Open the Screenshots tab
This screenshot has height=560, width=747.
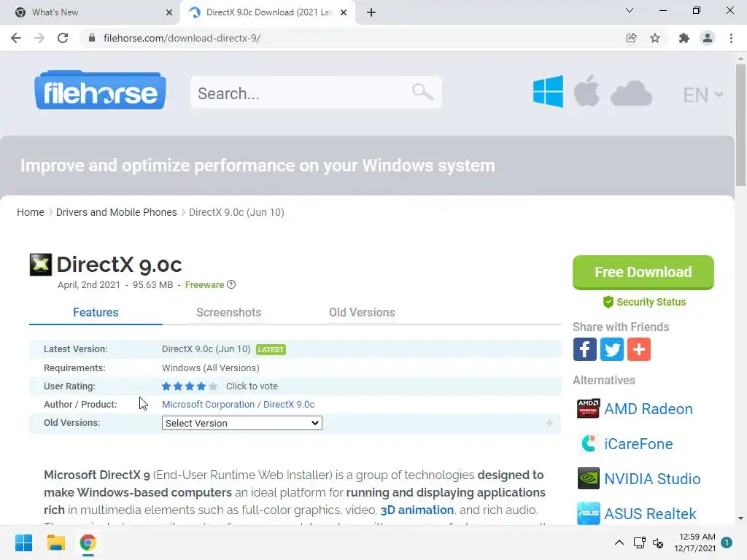(x=228, y=312)
